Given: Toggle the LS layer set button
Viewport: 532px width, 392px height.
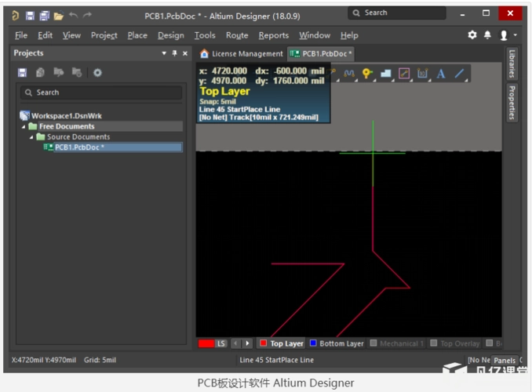Looking at the screenshot, I should 221,343.
